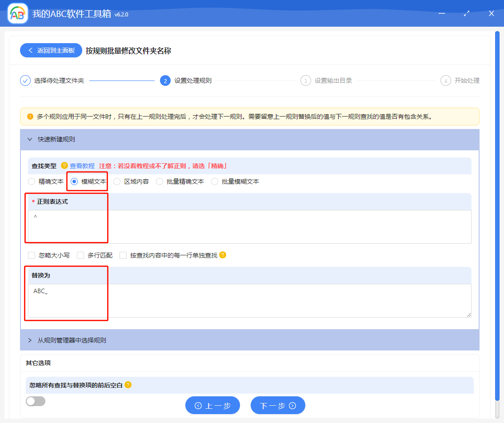Check the 忽略大小写 checkbox

(31, 255)
